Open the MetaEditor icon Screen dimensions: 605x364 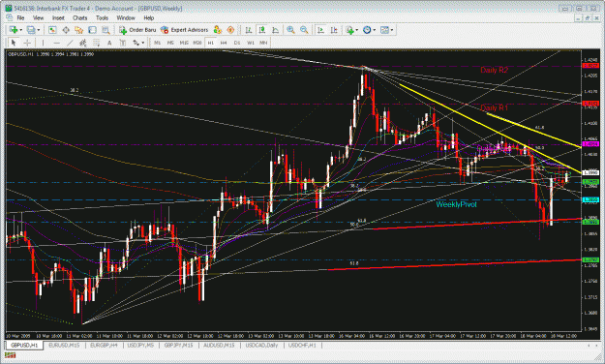[218, 30]
